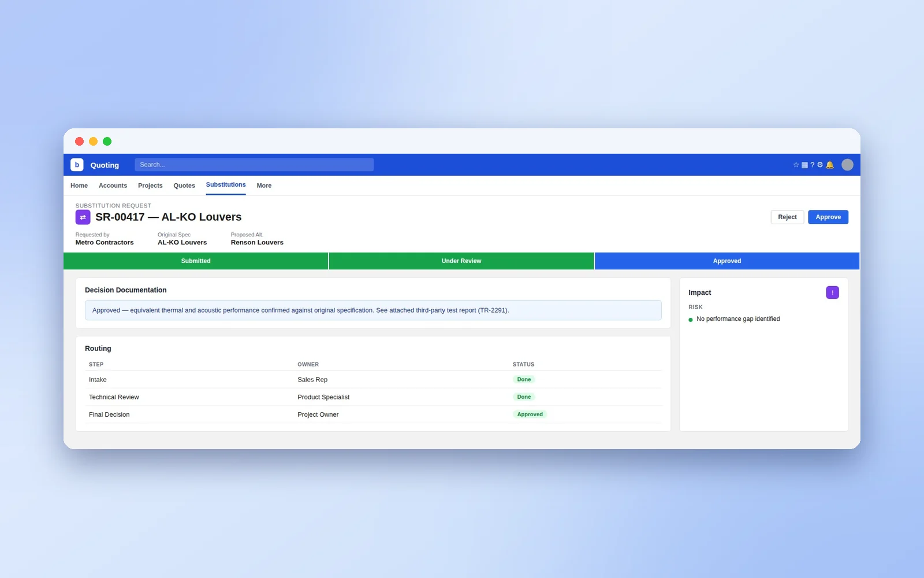Select the Under Review stage
This screenshot has width=924, height=578.
461,261
